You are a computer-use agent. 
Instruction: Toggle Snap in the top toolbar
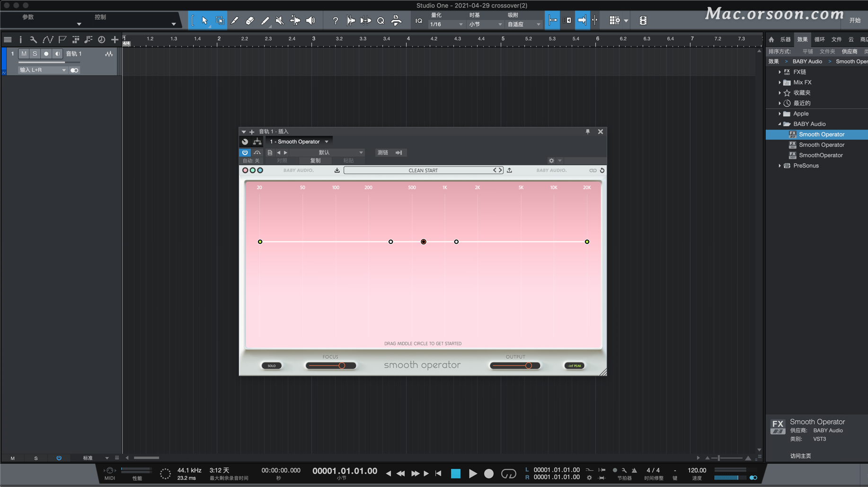[552, 20]
